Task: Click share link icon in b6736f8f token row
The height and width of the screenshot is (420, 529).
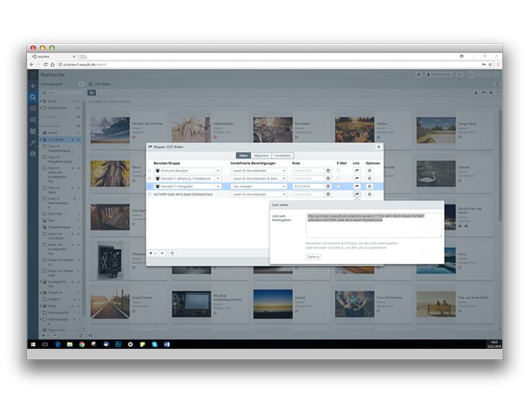Action: [x=357, y=194]
